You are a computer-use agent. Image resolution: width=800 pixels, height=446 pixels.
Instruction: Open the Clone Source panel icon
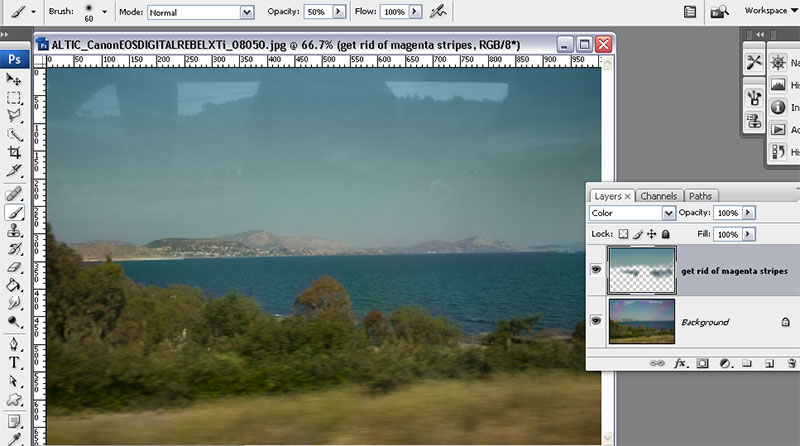[x=754, y=121]
